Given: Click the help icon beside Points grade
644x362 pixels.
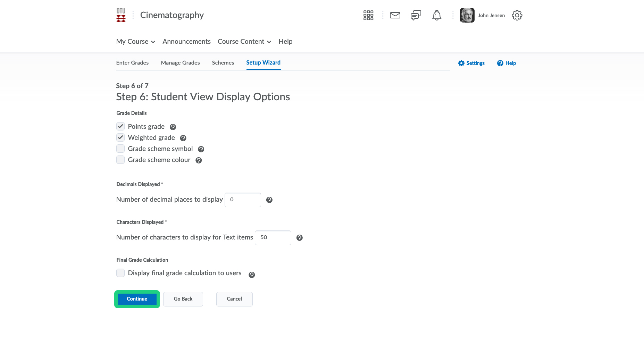Looking at the screenshot, I should pos(173,127).
